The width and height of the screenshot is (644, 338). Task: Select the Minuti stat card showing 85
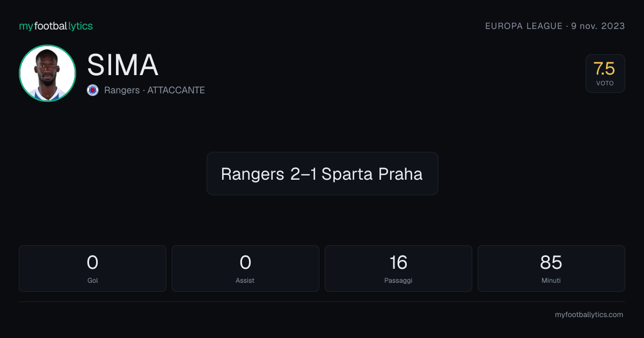tap(551, 268)
